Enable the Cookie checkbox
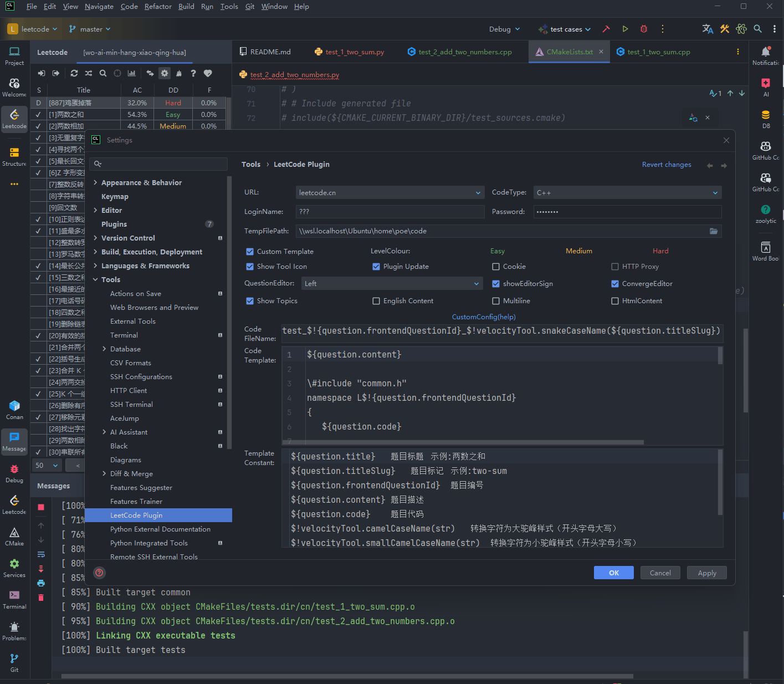Viewport: 784px width, 684px height. [496, 267]
